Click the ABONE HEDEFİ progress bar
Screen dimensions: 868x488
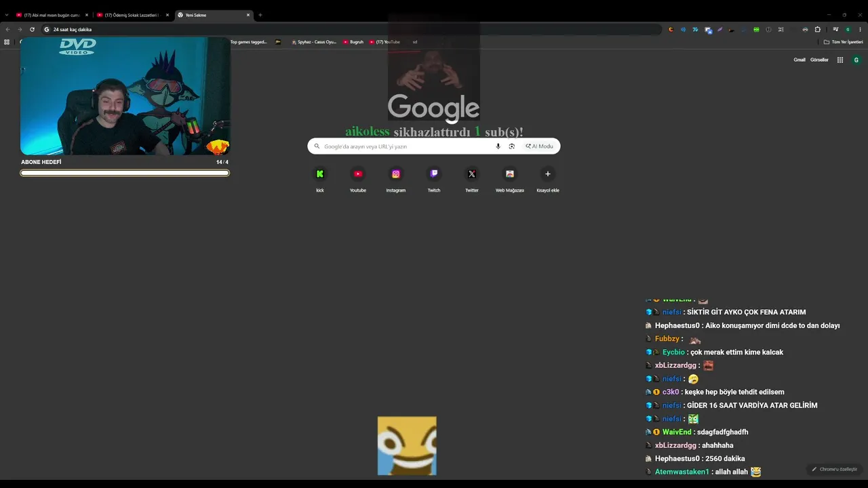pos(125,173)
